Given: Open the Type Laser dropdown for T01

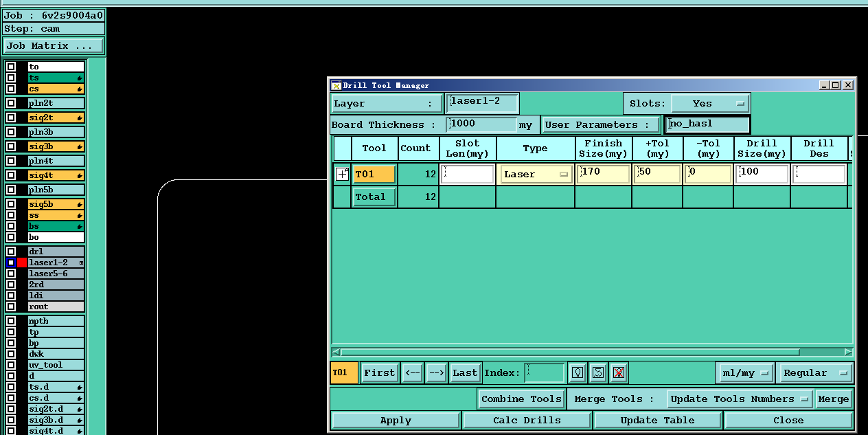Looking at the screenshot, I should [x=536, y=175].
